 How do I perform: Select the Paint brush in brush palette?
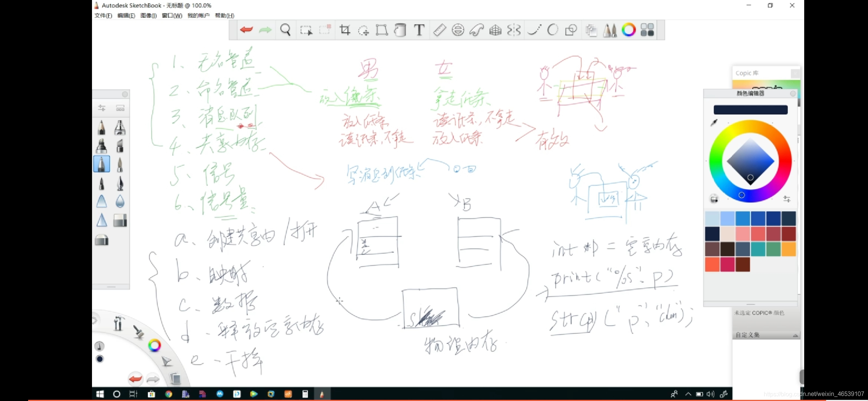point(120,164)
